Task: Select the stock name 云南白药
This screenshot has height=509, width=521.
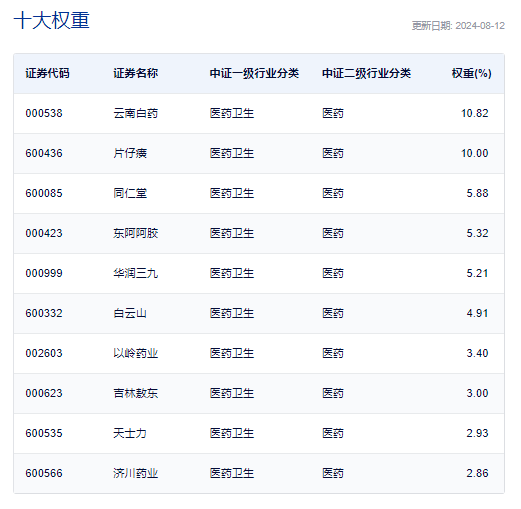Action: click(x=135, y=113)
